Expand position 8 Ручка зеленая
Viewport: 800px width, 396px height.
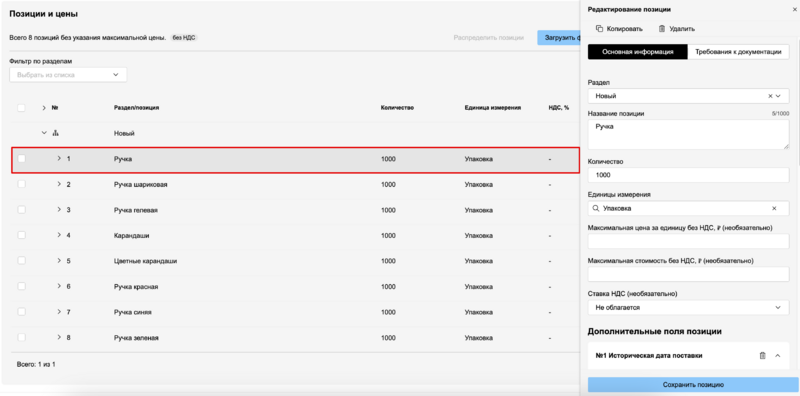pyautogui.click(x=59, y=337)
